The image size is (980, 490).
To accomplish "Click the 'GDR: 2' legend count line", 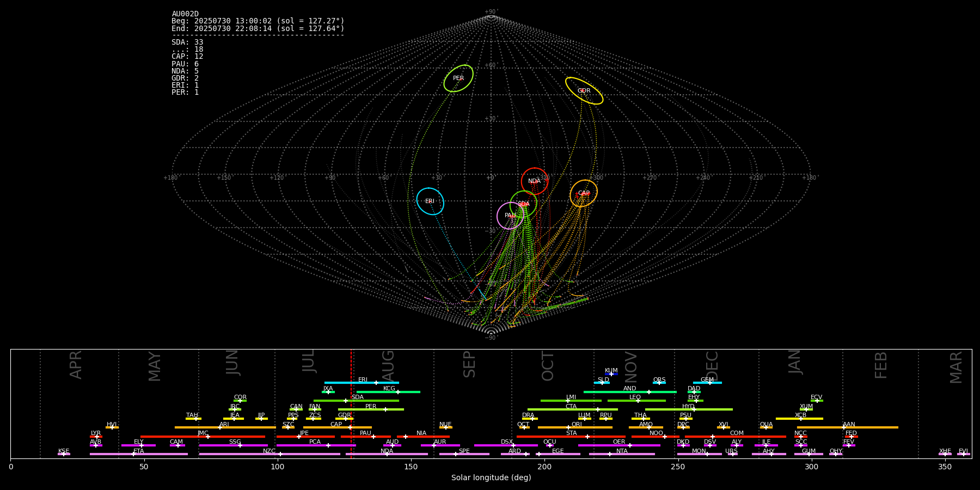I will (x=185, y=78).
